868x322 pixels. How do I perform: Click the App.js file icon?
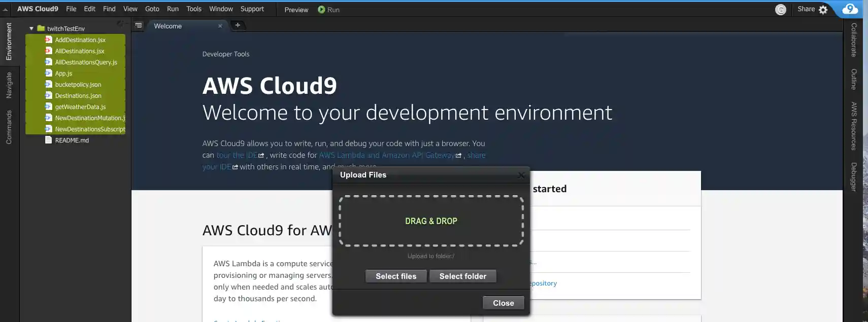click(x=49, y=73)
